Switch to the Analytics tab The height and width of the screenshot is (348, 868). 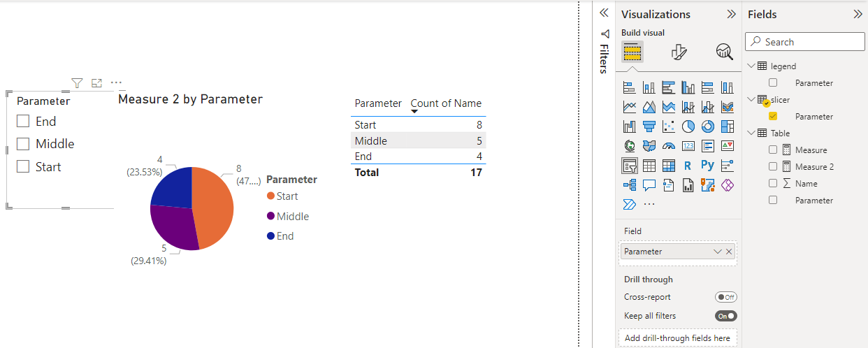(x=724, y=52)
